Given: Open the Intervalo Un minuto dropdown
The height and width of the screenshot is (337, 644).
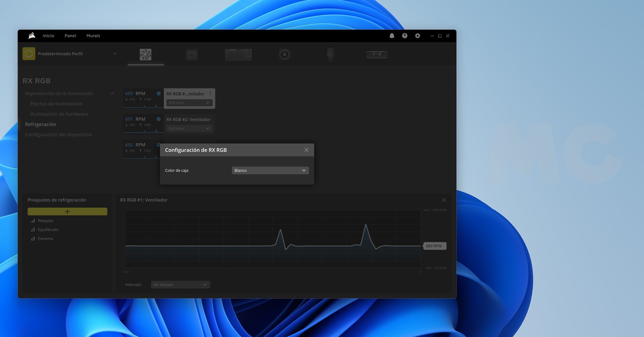Looking at the screenshot, I should [x=180, y=284].
